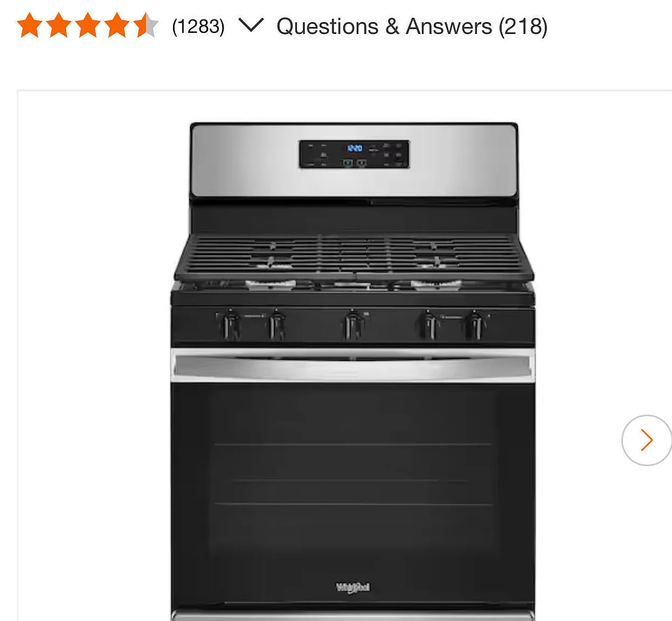
Task: Open Questions & Answers (218)
Action: [412, 26]
